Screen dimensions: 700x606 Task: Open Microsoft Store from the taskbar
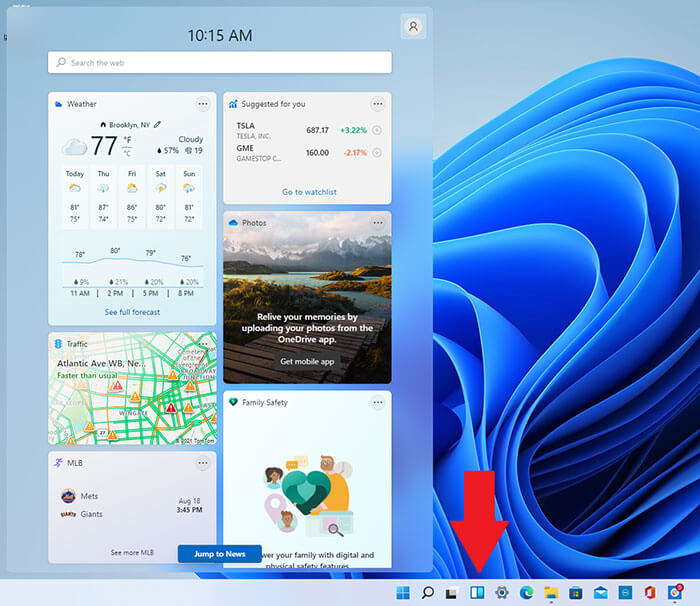[575, 593]
